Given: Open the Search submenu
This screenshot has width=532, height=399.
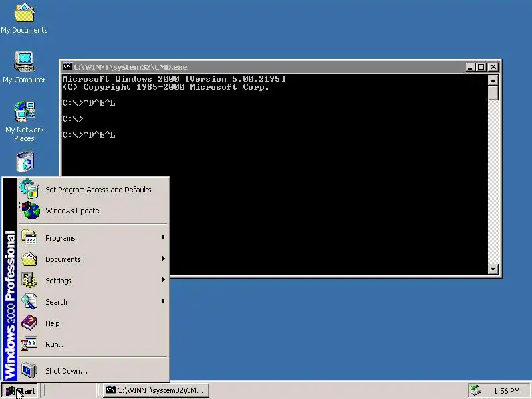Looking at the screenshot, I should (93, 302).
